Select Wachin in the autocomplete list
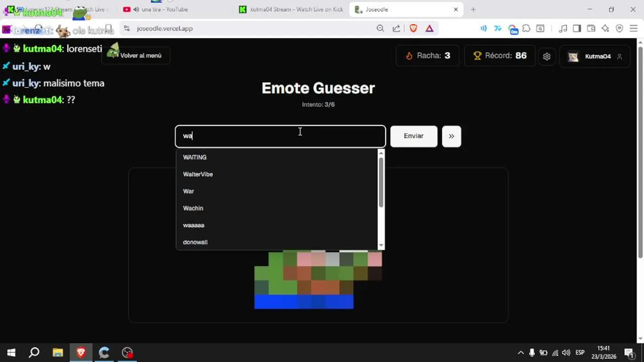 point(277,209)
